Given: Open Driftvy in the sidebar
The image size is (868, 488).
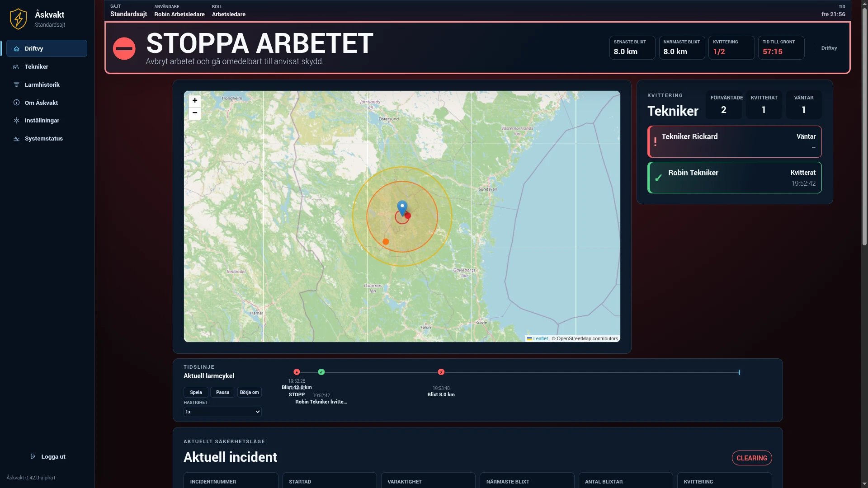Looking at the screenshot, I should pyautogui.click(x=47, y=48).
